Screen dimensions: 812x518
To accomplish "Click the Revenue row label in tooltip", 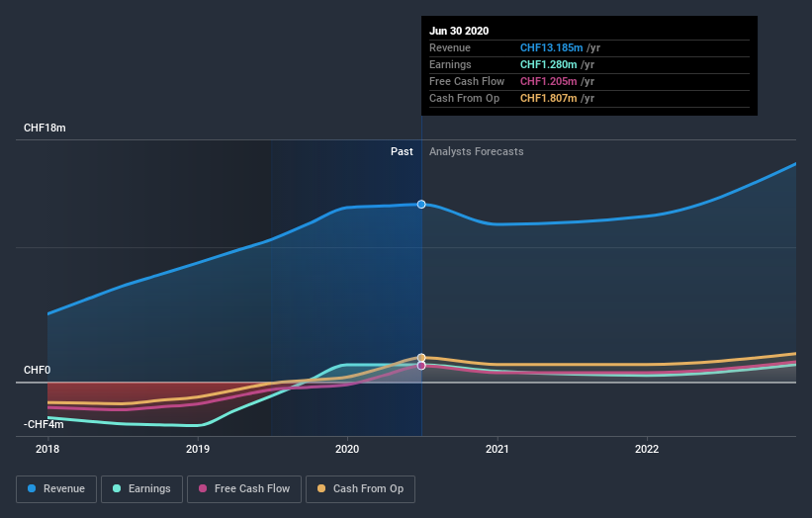I will (450, 47).
